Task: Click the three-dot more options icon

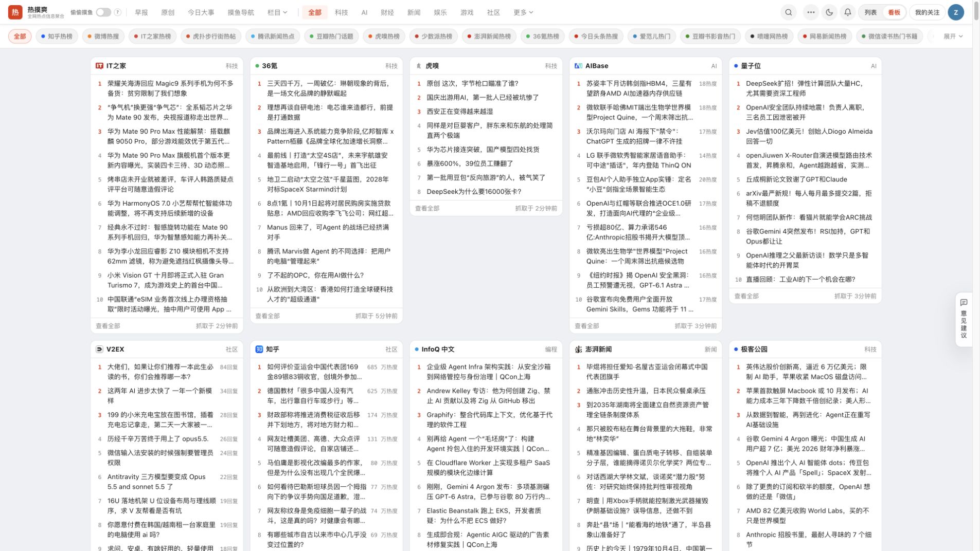Action: click(x=811, y=12)
